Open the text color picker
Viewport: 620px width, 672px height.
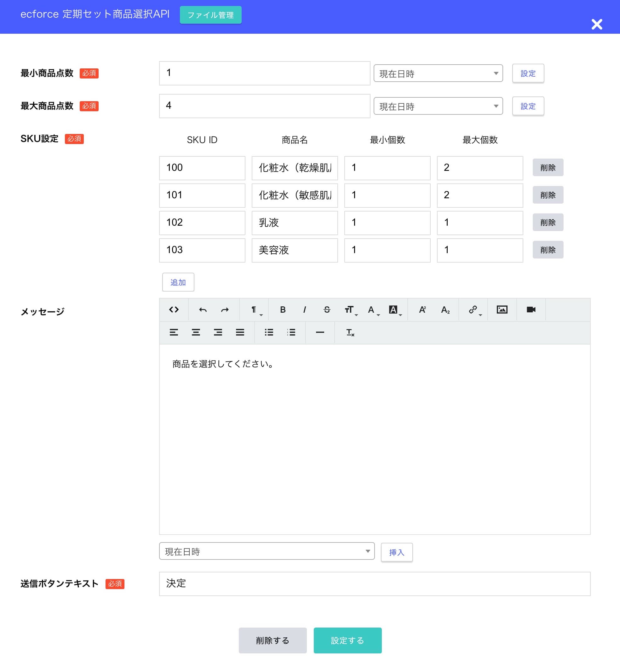coord(371,310)
